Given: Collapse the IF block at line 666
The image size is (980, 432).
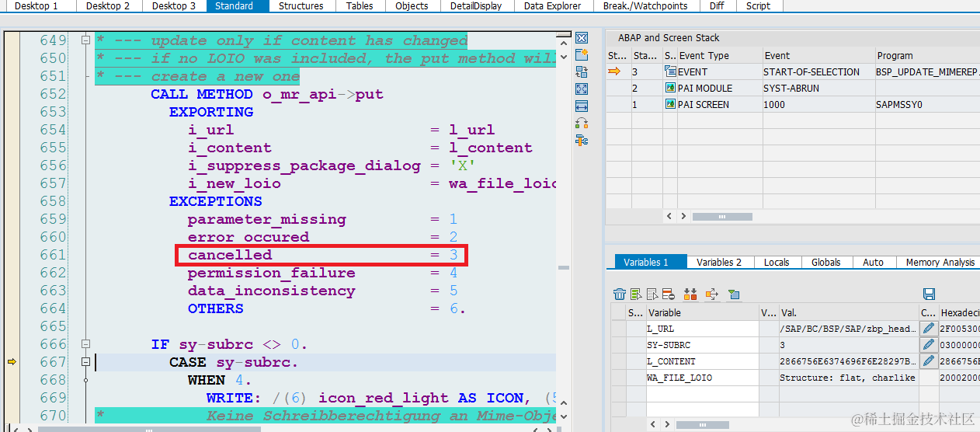Looking at the screenshot, I should click(x=85, y=344).
